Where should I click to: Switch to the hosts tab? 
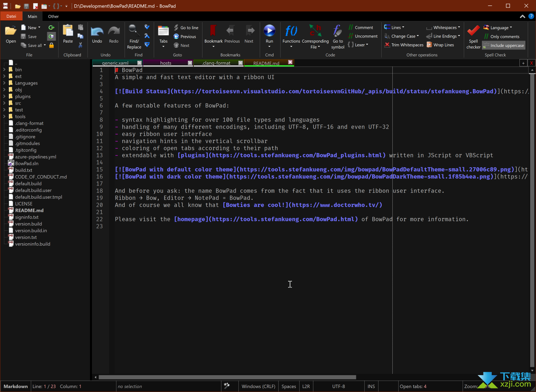(166, 63)
